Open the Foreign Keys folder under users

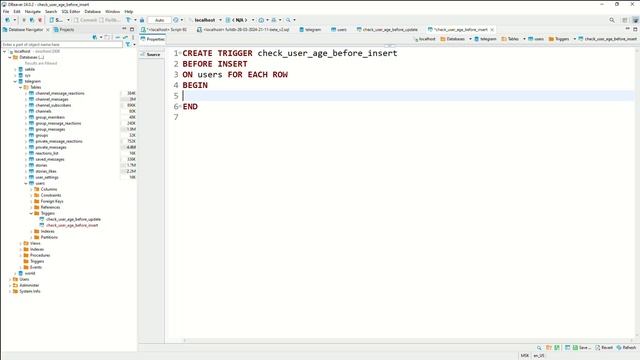point(51,201)
